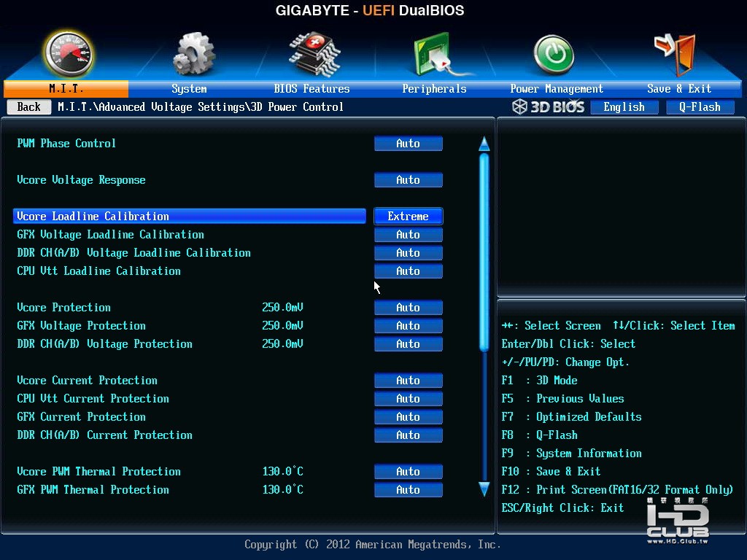Open CPU Vtt Current Protection Auto option
The image size is (747, 560).
[409, 399]
